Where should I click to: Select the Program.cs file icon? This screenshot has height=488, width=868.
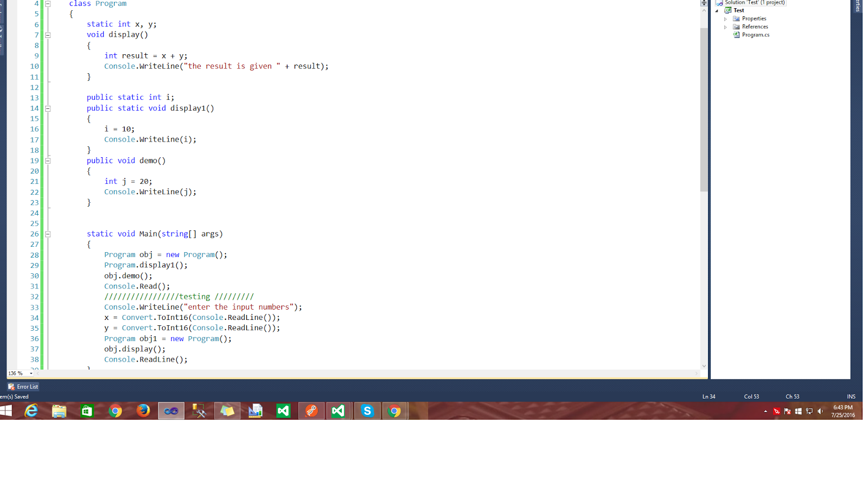point(737,35)
